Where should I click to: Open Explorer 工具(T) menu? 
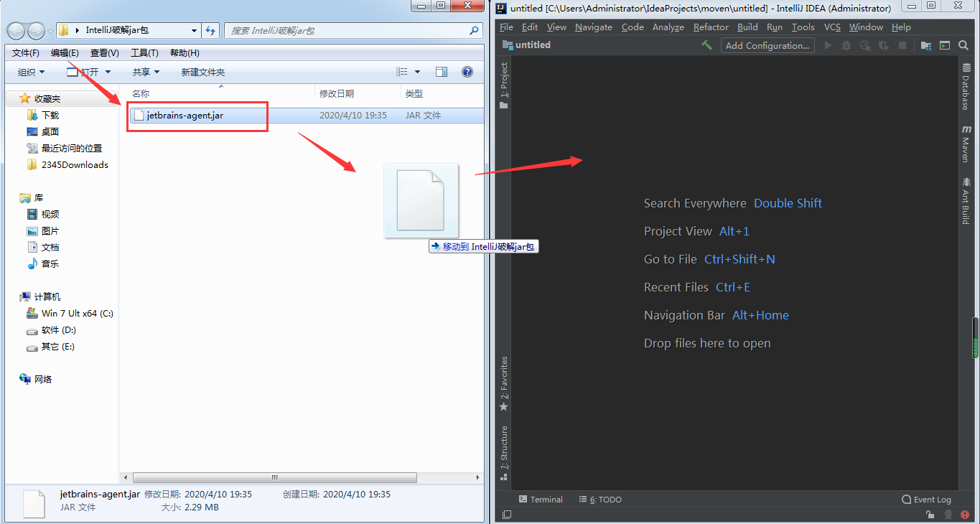(144, 53)
